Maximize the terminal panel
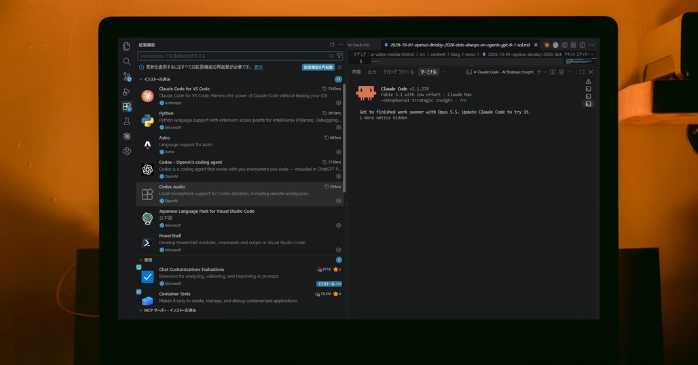Viewport: 698px width, 365px height. [x=582, y=72]
